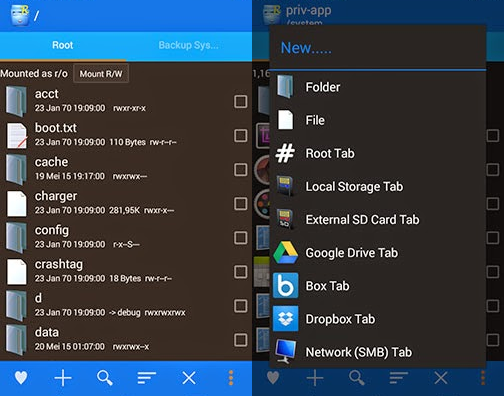This screenshot has width=504, height=396.
Task: Open search with the magnifier icon
Action: click(105, 378)
